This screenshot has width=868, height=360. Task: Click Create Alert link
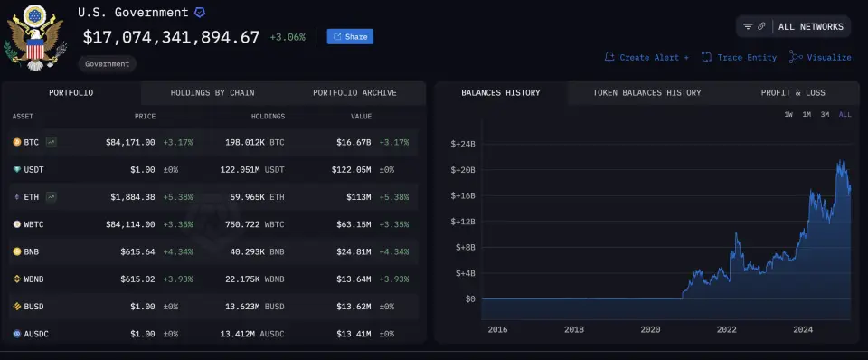[x=646, y=57]
